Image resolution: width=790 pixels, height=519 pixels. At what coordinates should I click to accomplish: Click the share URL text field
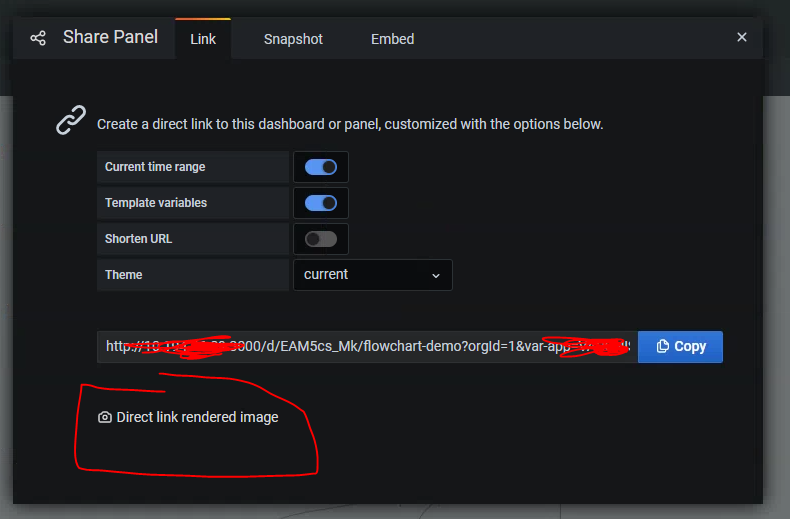[x=367, y=347]
